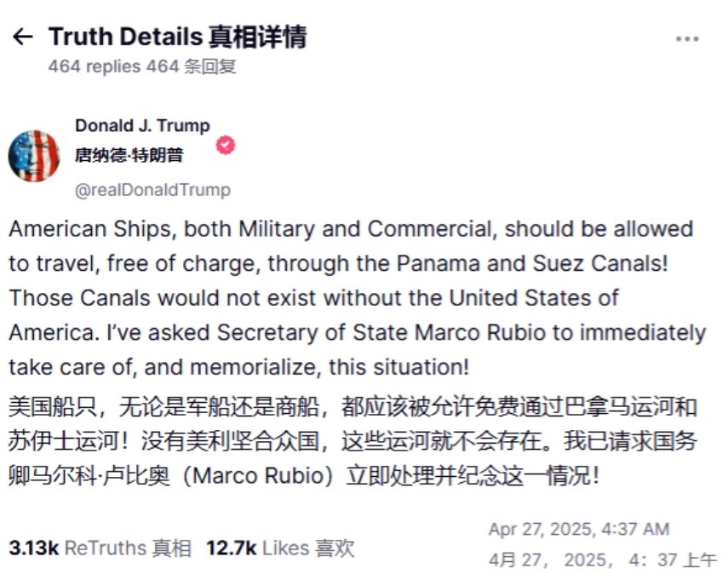
Task: Click the Chinese name 唐纳德·特朗普
Action: (129, 155)
